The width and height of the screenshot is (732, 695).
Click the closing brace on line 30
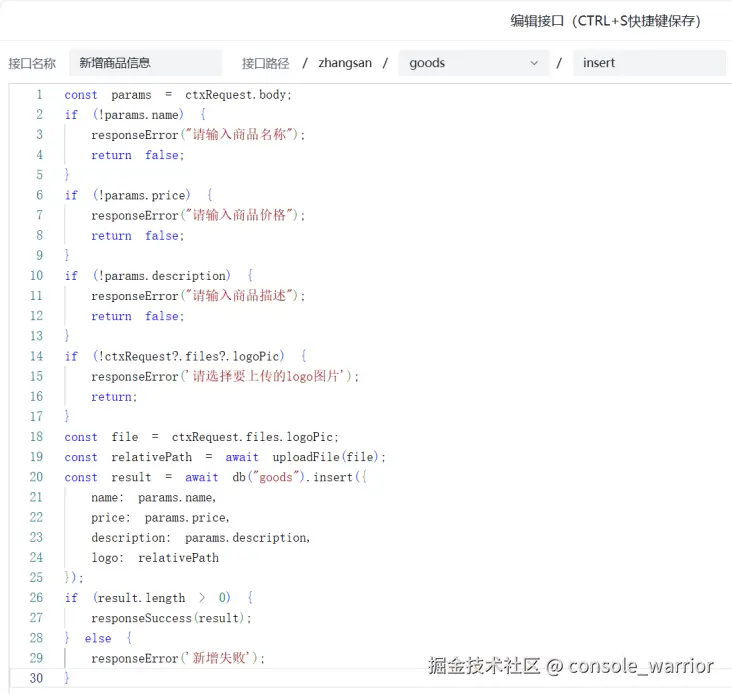(x=67, y=678)
